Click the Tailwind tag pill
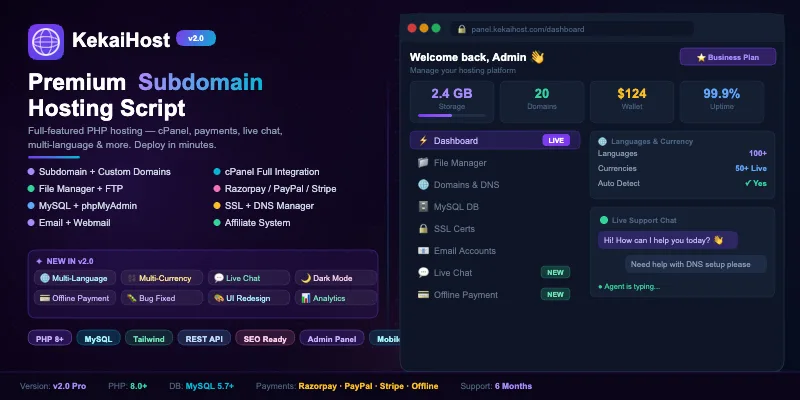Viewport: 800px width, 400px height. tap(149, 339)
